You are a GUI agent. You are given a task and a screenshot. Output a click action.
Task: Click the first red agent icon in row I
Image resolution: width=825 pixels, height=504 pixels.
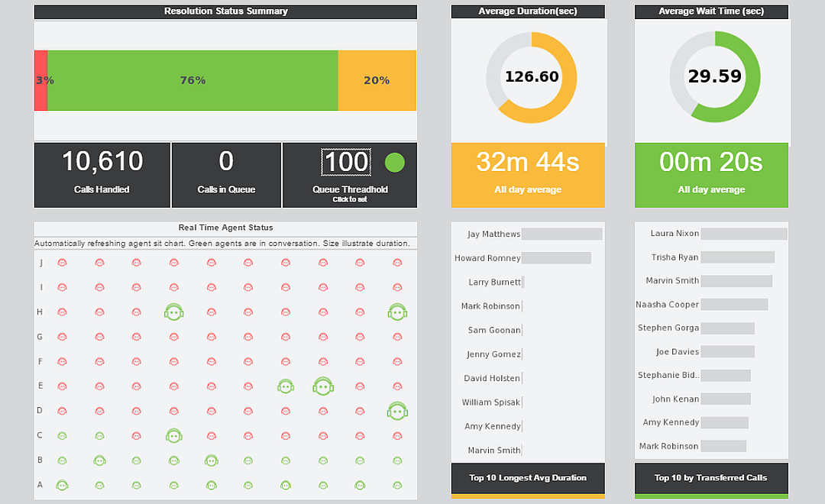pyautogui.click(x=62, y=287)
